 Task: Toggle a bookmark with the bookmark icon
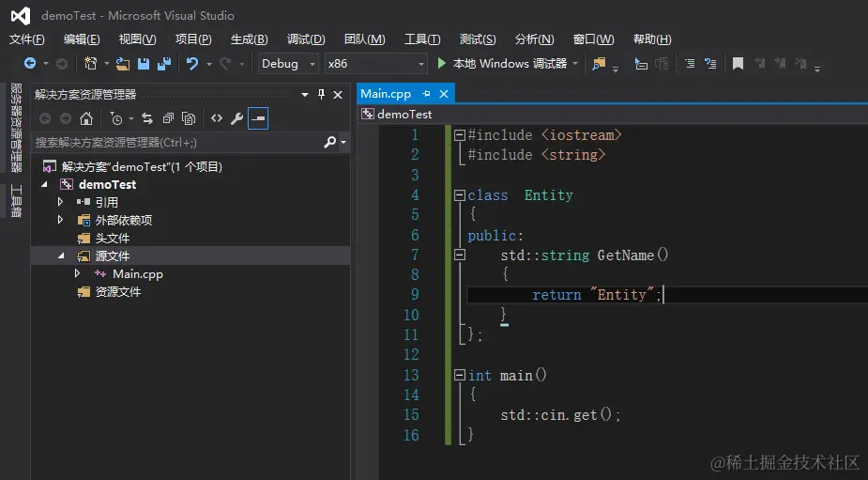[738, 64]
